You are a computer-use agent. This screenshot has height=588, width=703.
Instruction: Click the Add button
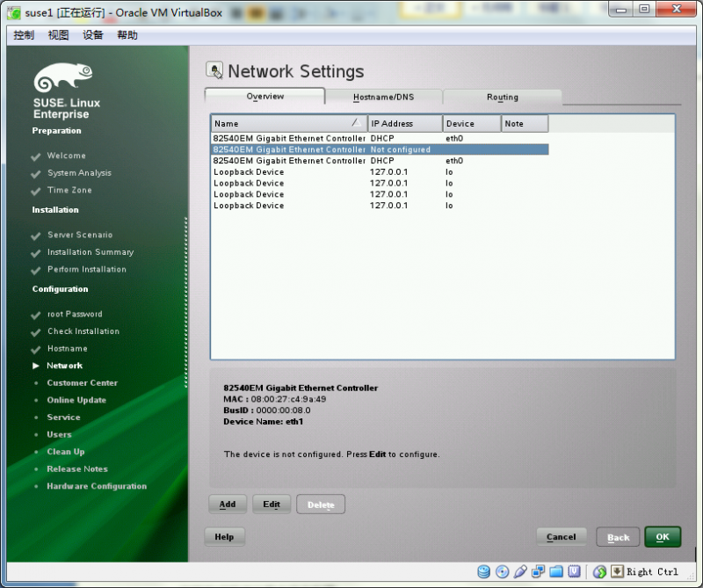point(227,505)
